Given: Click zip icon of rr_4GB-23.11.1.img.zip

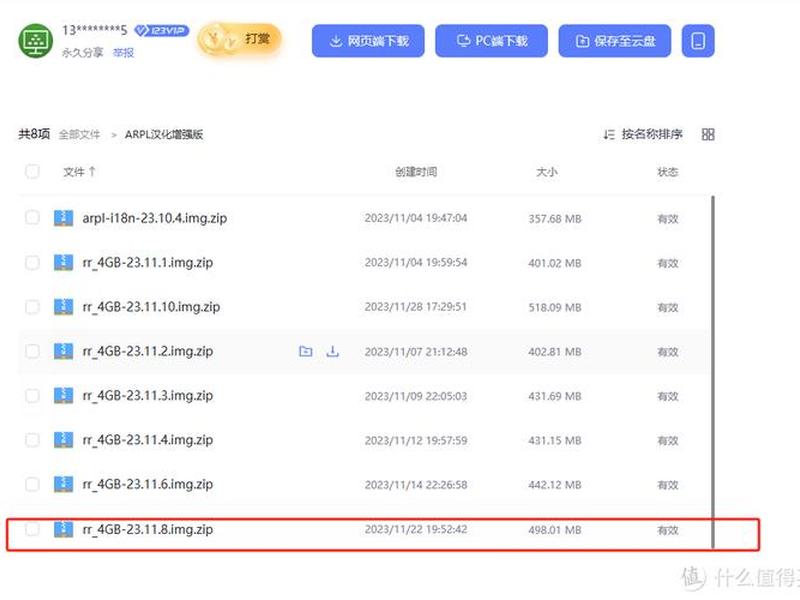Looking at the screenshot, I should [63, 262].
